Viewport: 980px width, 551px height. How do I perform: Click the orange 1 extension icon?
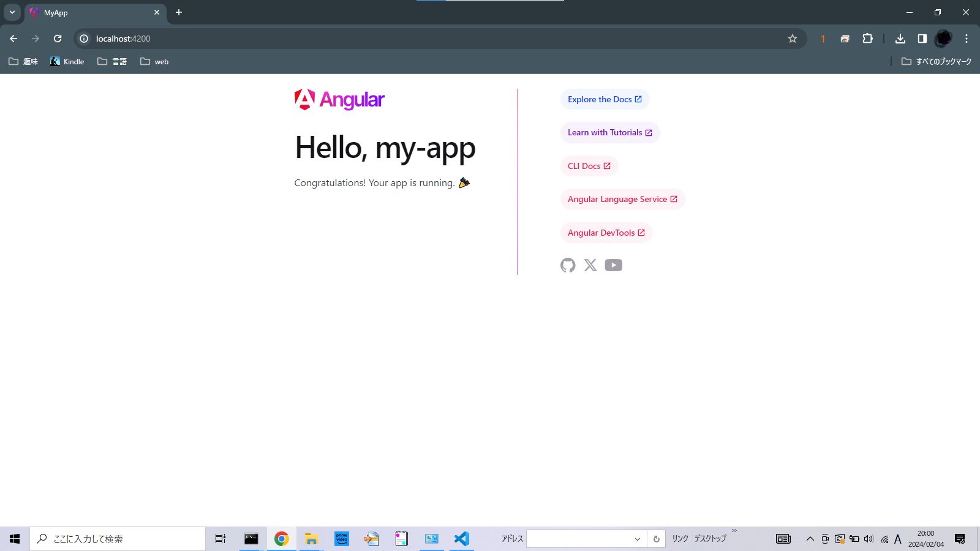pyautogui.click(x=823, y=39)
